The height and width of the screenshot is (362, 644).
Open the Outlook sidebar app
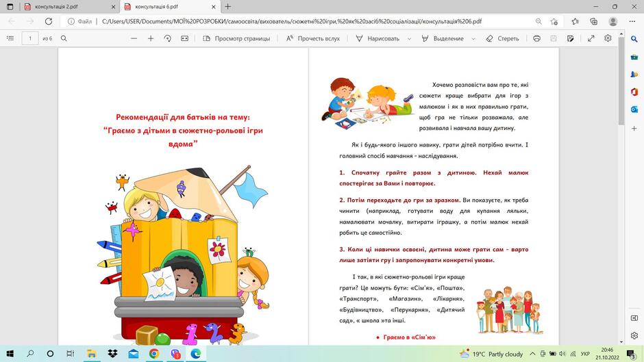point(634,109)
